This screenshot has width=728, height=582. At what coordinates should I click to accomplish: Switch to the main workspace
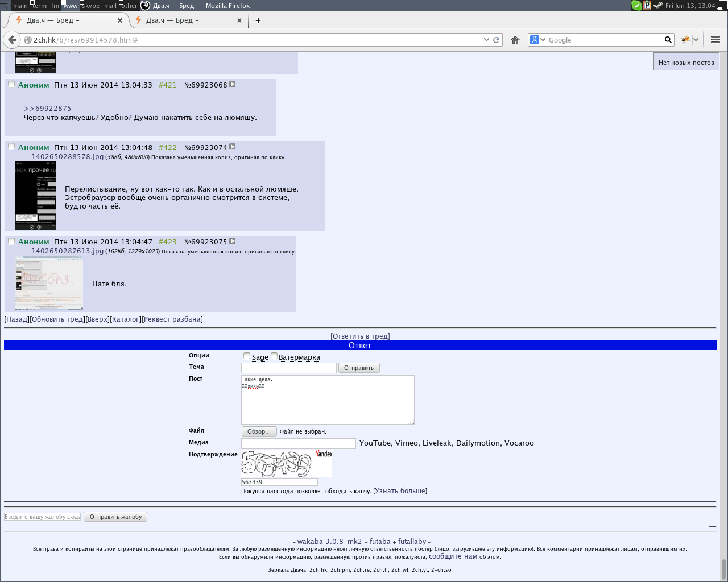coord(20,6)
